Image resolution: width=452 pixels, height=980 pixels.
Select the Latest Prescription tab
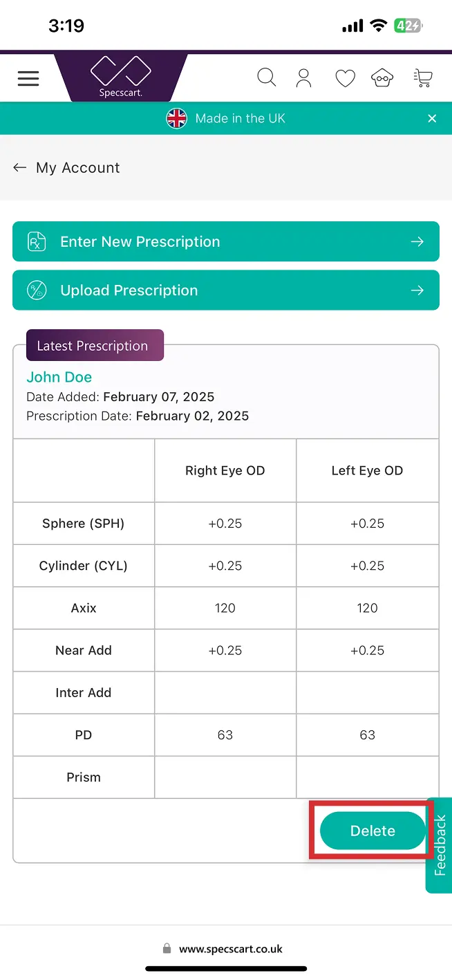[x=95, y=344]
